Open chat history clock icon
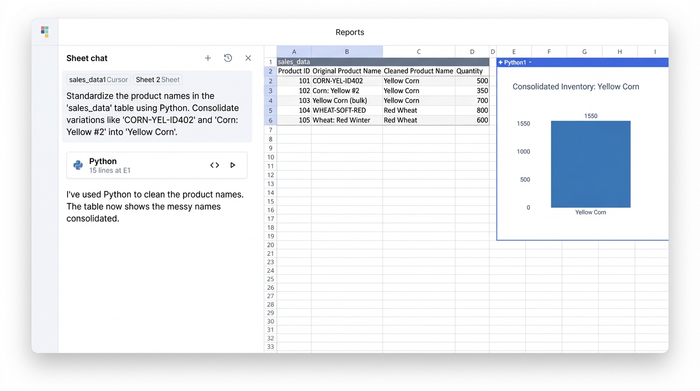The image size is (700, 391). point(228,58)
